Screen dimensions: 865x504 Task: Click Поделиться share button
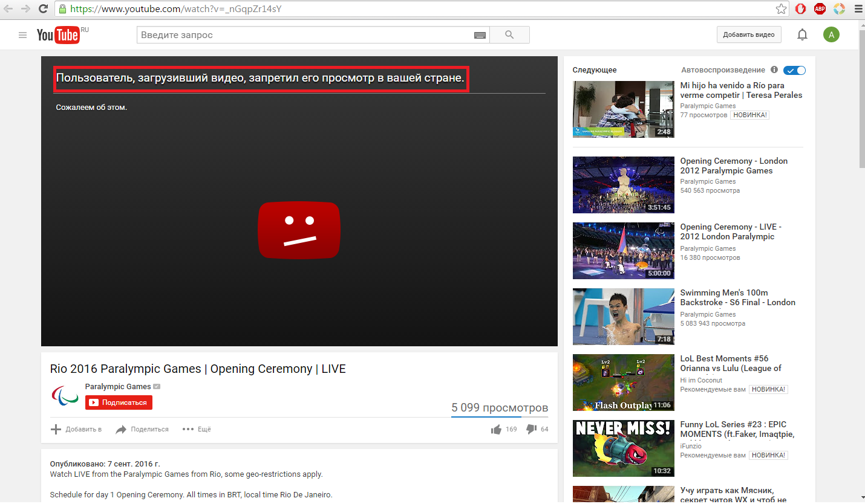click(142, 429)
